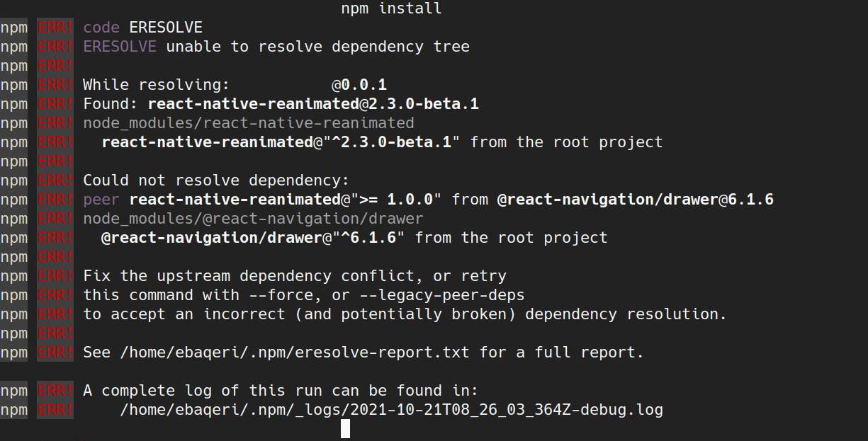Click the 'npm install' title text
The width and height of the screenshot is (868, 441).
point(391,8)
